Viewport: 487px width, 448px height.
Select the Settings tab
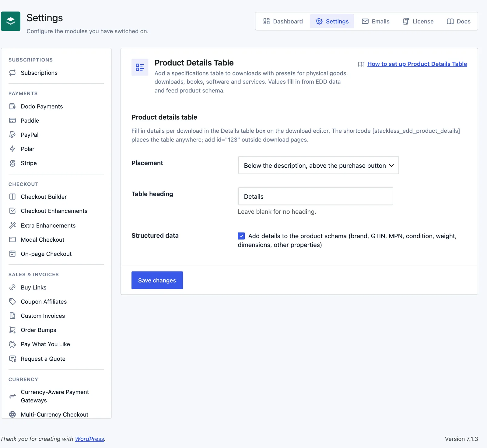coord(332,21)
